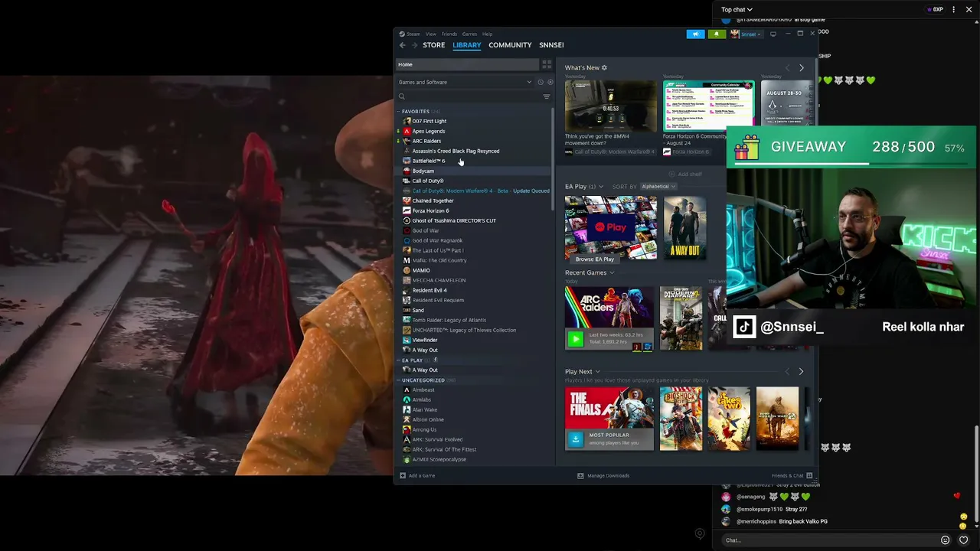Click the Add shelf plus icon
This screenshot has width=980, height=551.
(x=671, y=174)
